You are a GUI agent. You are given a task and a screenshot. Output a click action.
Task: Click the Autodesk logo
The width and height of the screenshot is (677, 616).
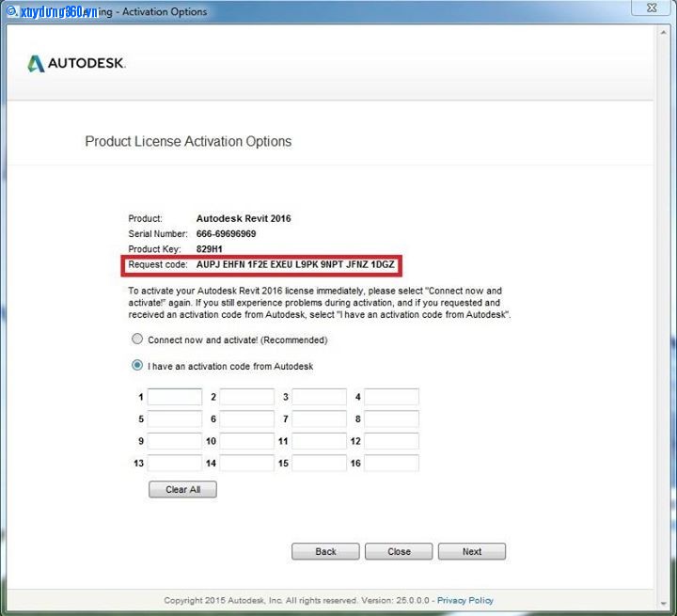(76, 64)
